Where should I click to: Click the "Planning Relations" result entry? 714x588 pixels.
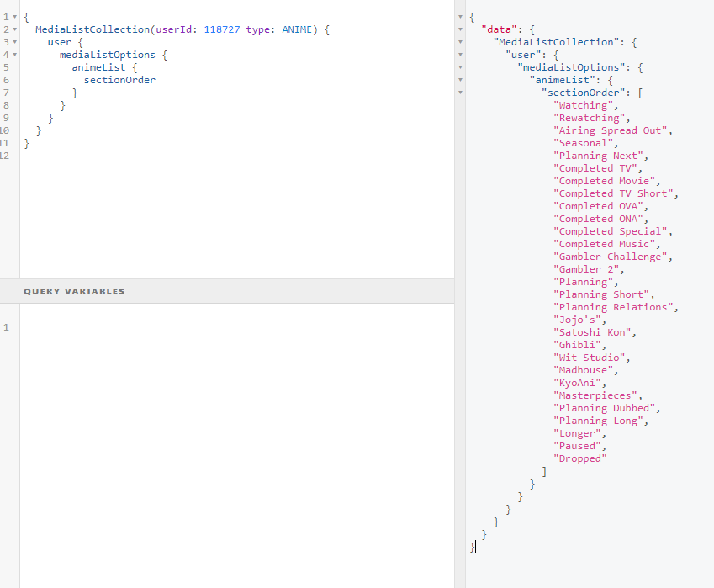click(x=613, y=307)
